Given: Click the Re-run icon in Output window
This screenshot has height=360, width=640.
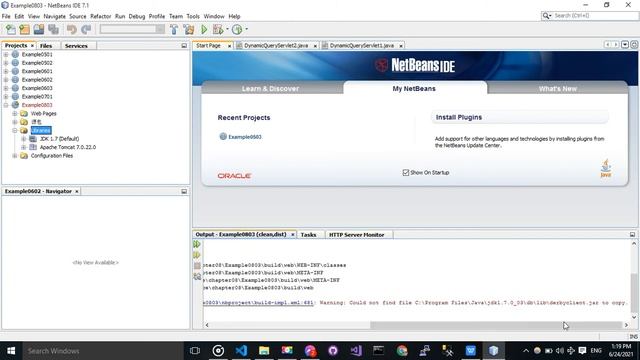Looking at the screenshot, I should [197, 244].
